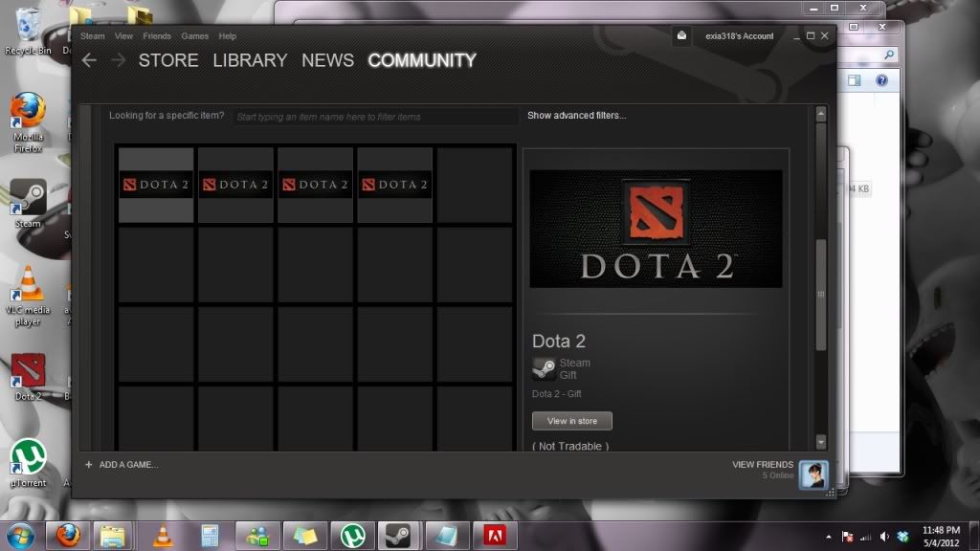Screen dimensions: 980x551
Task: Open the Steam desktop shortcut
Action: click(x=28, y=203)
